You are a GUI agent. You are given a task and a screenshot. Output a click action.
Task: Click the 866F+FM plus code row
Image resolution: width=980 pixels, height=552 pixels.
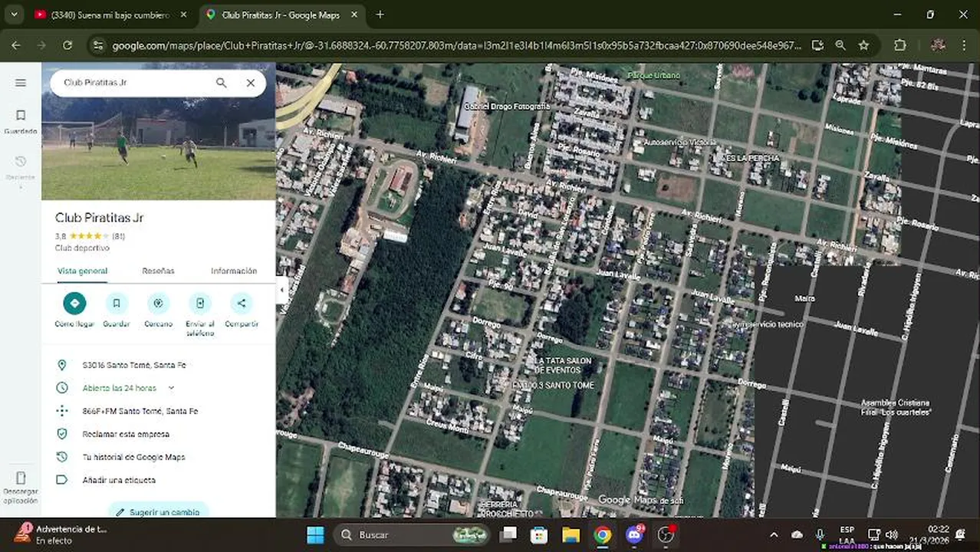tap(159, 411)
